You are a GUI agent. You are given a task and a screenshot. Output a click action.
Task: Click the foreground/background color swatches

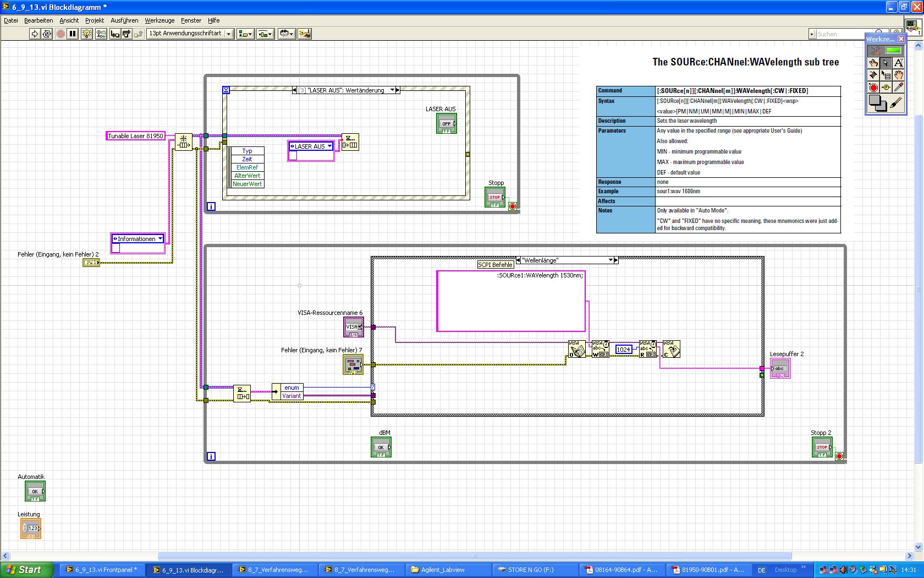click(877, 103)
